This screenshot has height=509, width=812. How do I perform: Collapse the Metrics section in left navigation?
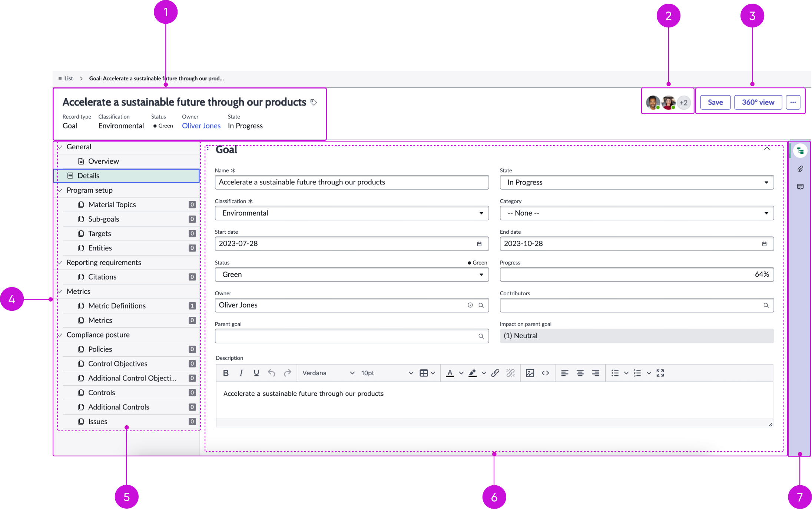(x=60, y=292)
